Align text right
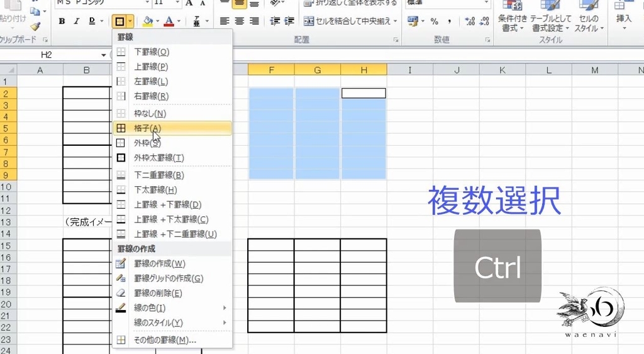 tap(254, 21)
